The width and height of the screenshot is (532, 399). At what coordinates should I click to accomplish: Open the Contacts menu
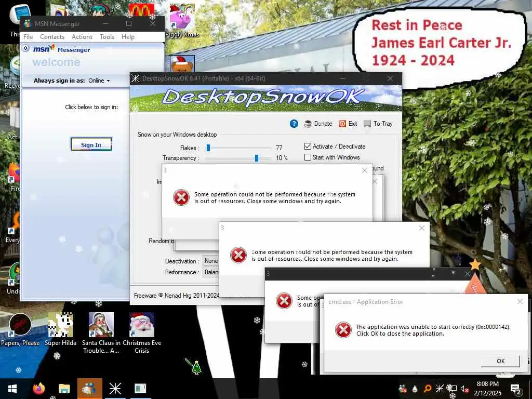(x=52, y=37)
